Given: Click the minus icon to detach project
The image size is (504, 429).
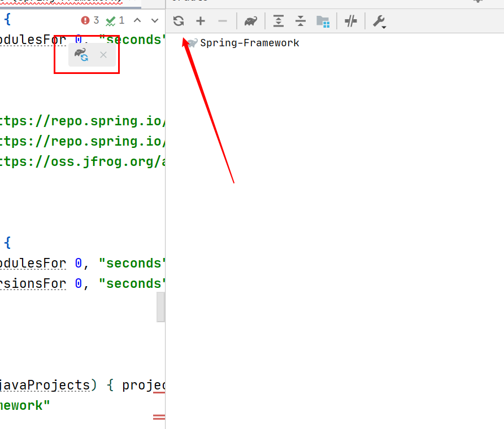Looking at the screenshot, I should [x=223, y=21].
